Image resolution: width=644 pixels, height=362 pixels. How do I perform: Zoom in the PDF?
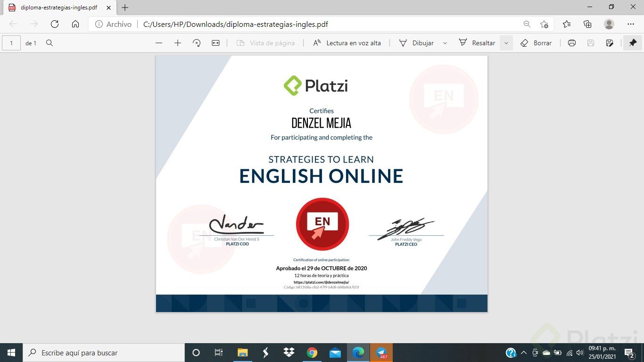coord(178,43)
